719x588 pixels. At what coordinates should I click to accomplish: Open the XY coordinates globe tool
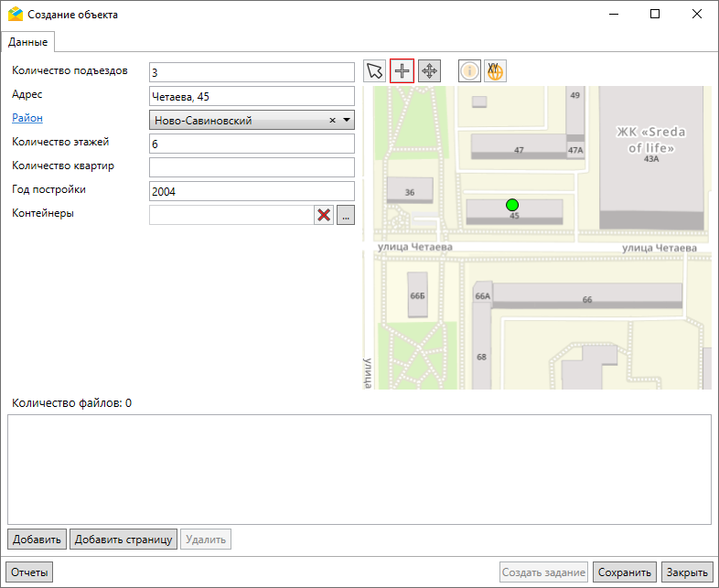[x=495, y=71]
